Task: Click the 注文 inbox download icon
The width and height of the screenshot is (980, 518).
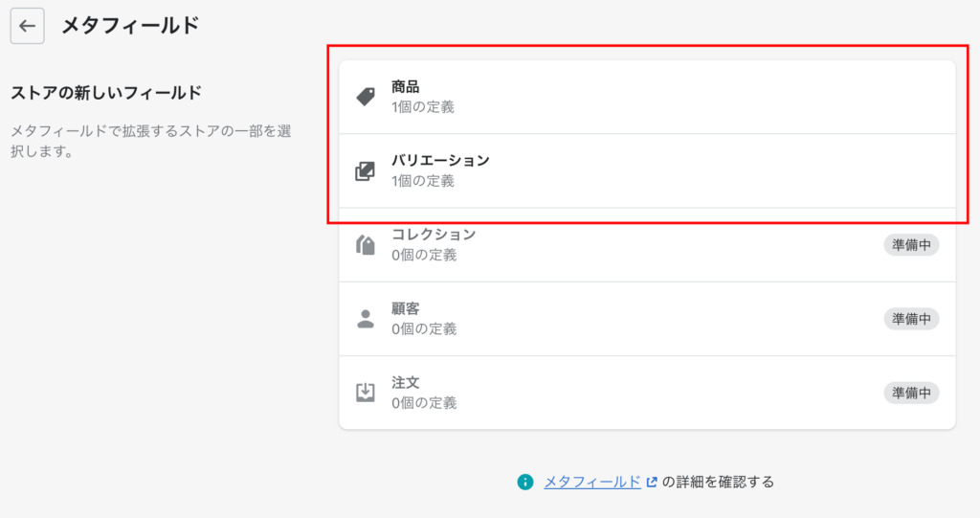Action: tap(366, 393)
